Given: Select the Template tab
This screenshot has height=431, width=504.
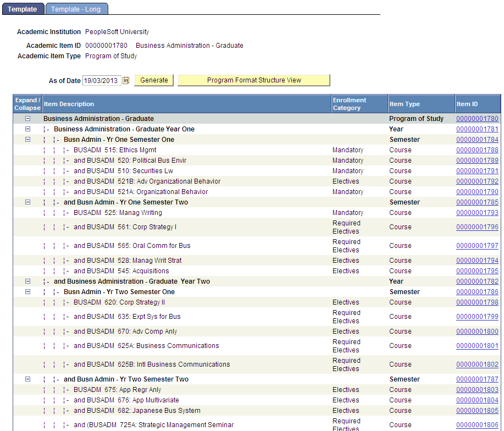Looking at the screenshot, I should coord(23,9).
